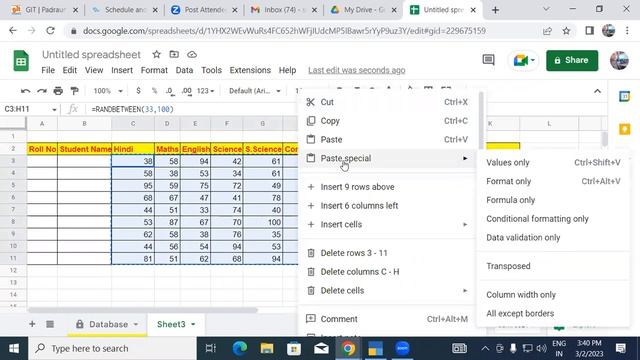
Task: Open File Explorer from the taskbar
Action: [x=267, y=349]
